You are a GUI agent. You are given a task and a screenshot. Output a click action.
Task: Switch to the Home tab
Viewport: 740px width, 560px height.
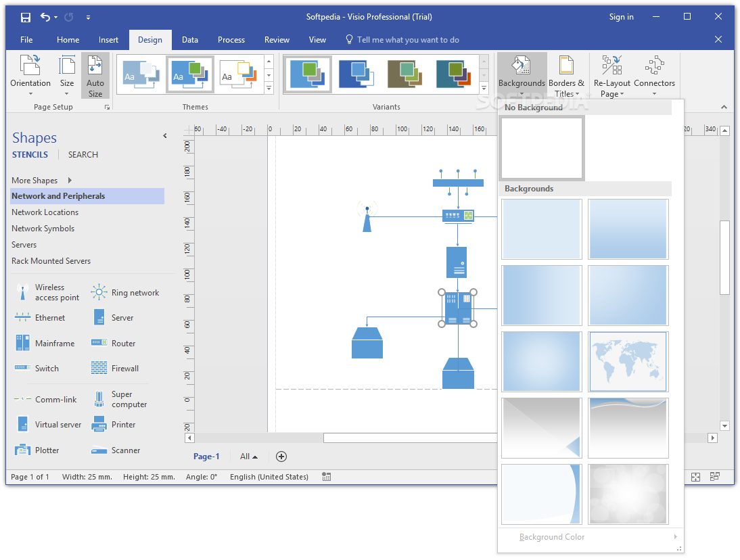[68, 40]
